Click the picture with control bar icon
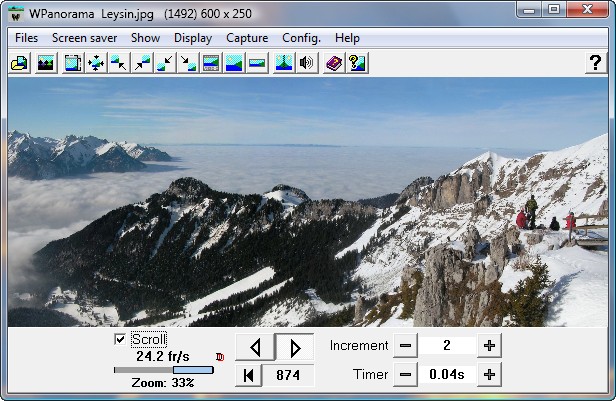The image size is (616, 401). 211,63
